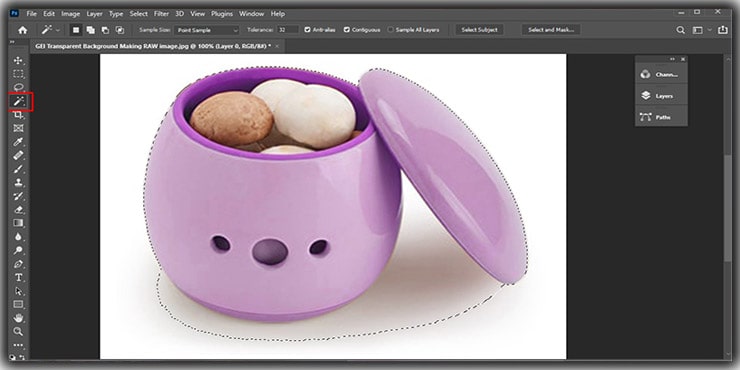Select the Clone Stamp tool
Viewport: 740px width, 370px height.
coord(18,182)
